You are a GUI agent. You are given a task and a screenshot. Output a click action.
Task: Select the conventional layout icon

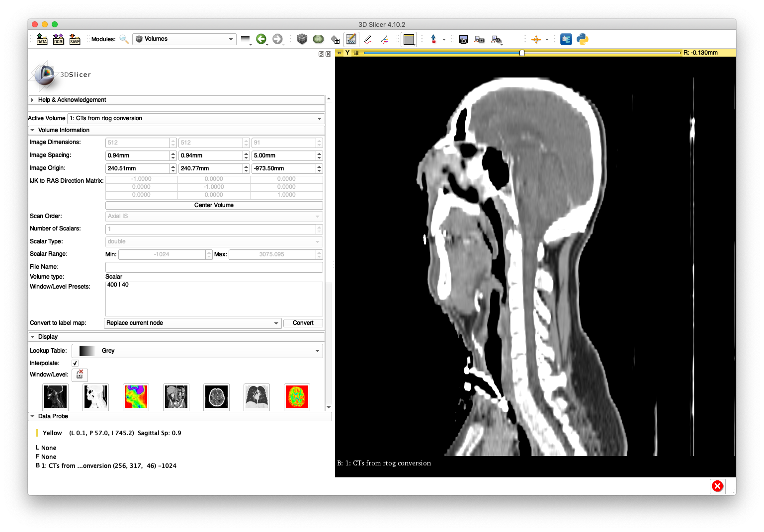tap(409, 39)
